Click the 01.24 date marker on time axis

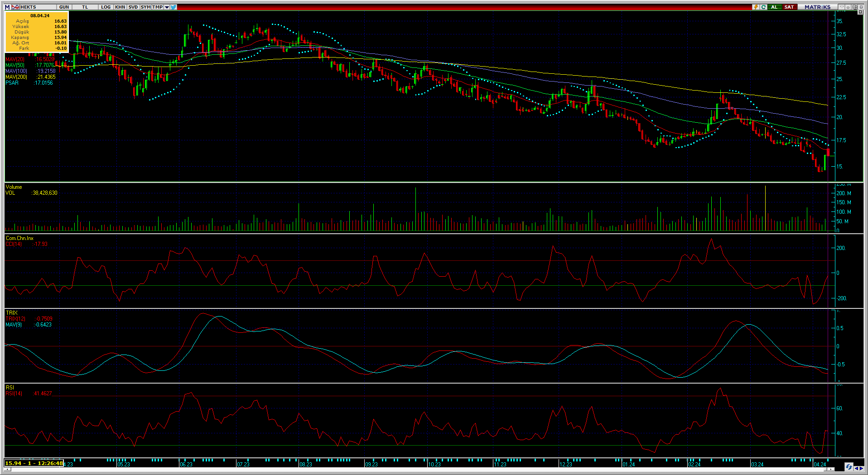(x=628, y=465)
